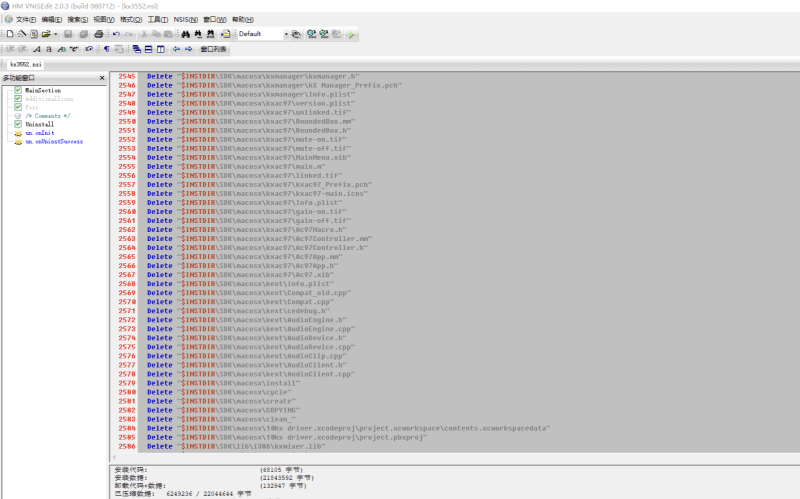Tile windows horizontally icon
800x499 pixels.
tap(148, 49)
